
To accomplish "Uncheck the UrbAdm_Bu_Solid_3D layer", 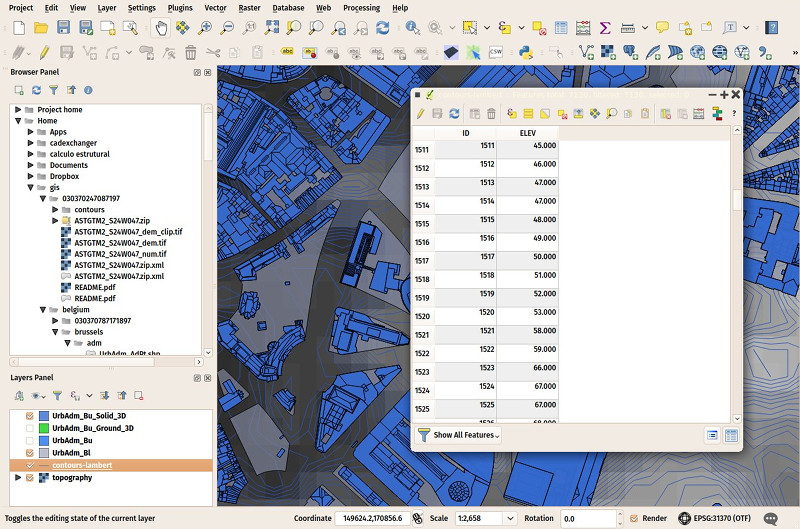I will click(x=30, y=416).
